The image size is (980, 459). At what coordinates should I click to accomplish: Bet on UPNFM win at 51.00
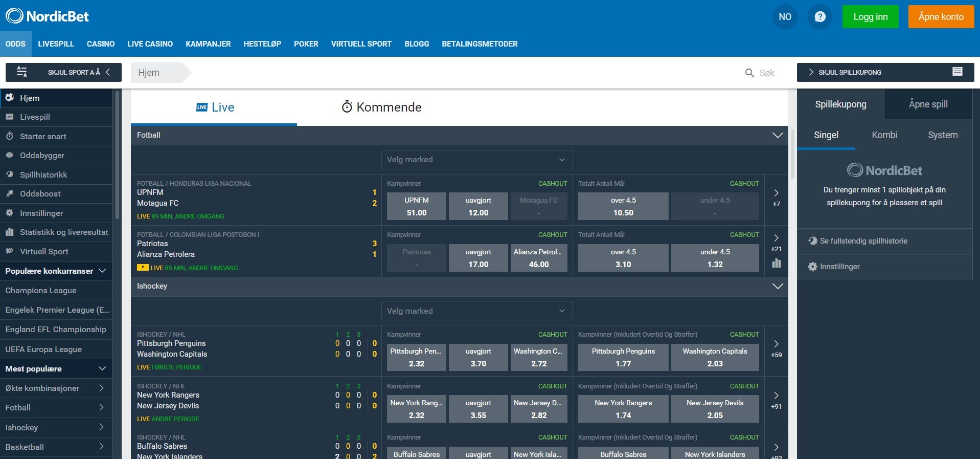tap(417, 206)
